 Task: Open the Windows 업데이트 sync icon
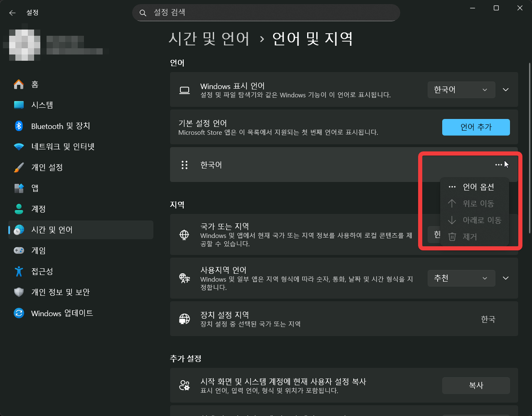pyautogui.click(x=19, y=313)
